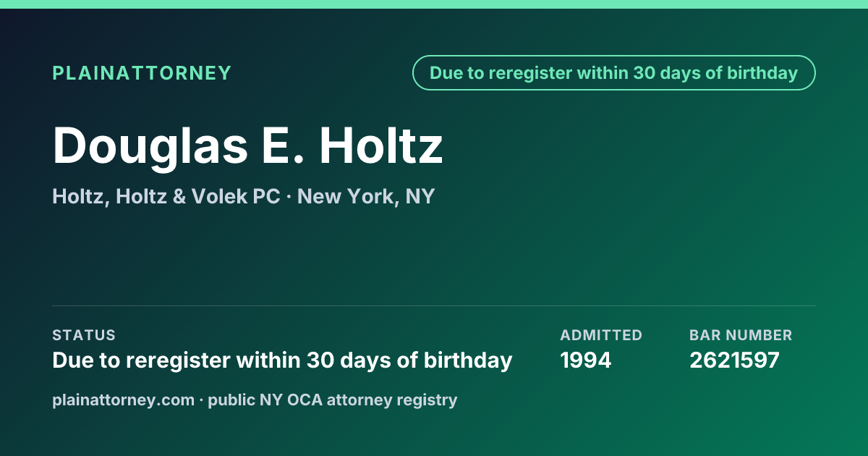This screenshot has width=868, height=456.
Task: Select the bar number 2621597
Action: tap(734, 360)
